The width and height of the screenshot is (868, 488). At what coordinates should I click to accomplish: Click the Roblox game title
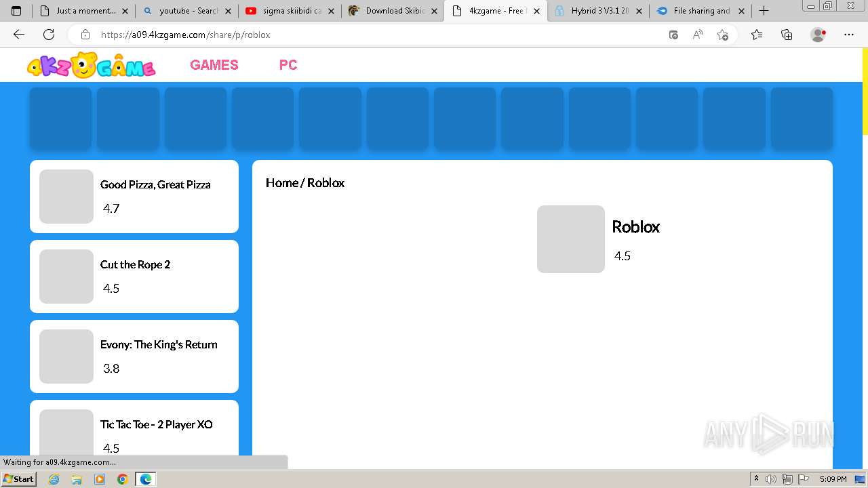pyautogui.click(x=635, y=227)
